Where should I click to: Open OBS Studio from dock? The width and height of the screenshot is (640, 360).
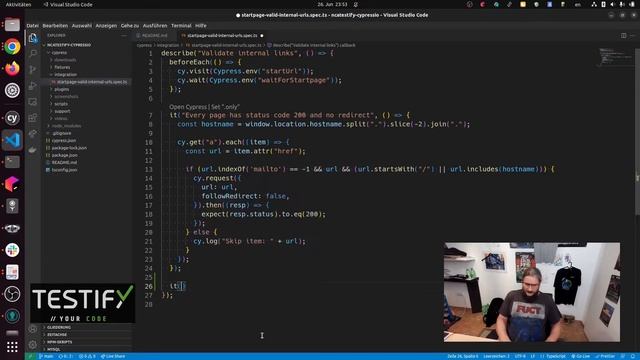click(x=12, y=294)
